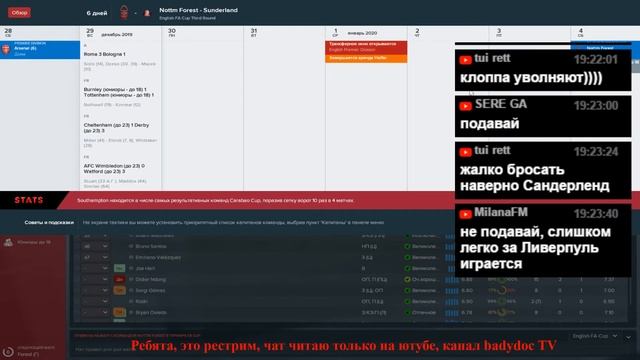Click the Arsenal crest in the fixture

(x=6, y=49)
